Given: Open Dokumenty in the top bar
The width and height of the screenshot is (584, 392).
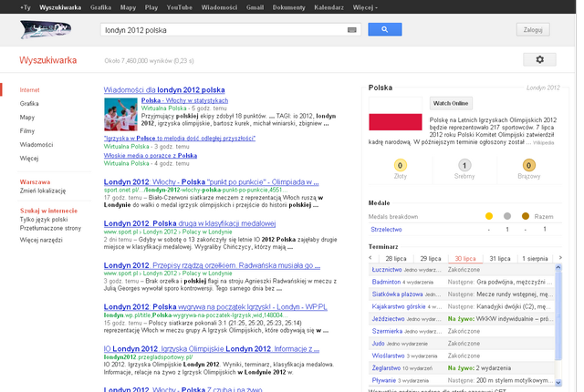Looking at the screenshot, I should pyautogui.click(x=288, y=7).
